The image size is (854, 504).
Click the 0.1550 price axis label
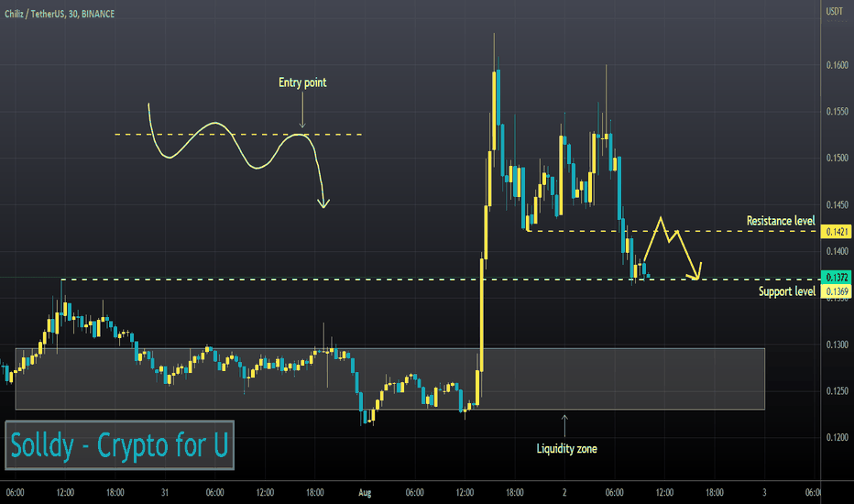click(838, 111)
